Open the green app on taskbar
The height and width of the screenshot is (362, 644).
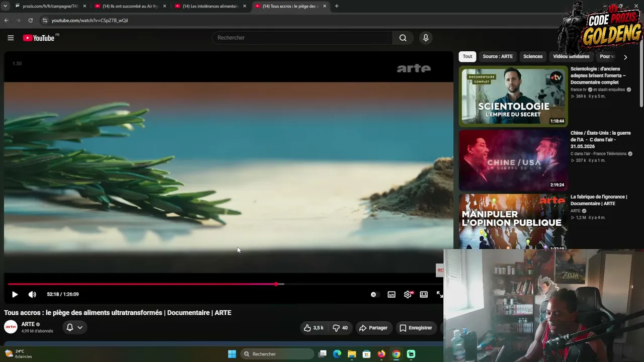[x=411, y=354]
